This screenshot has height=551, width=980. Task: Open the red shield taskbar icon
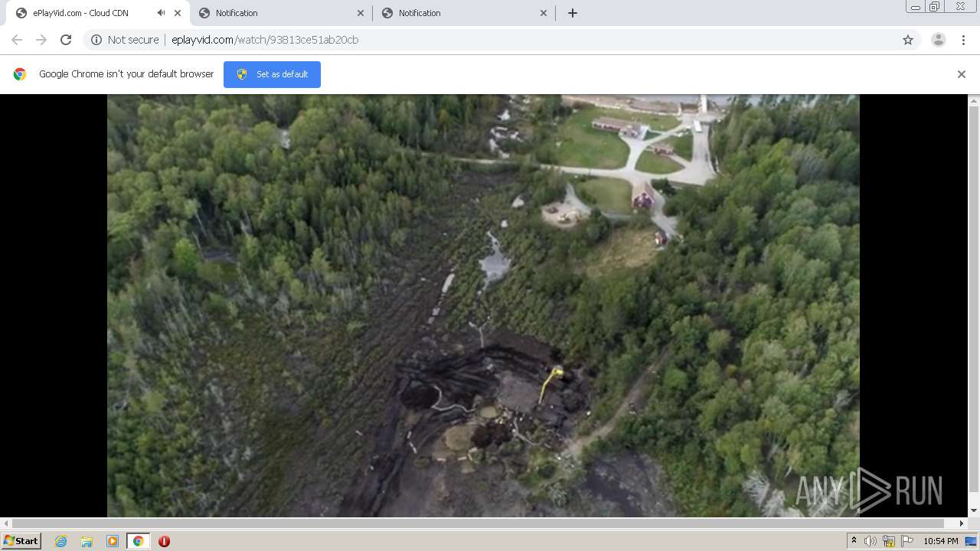click(x=164, y=541)
